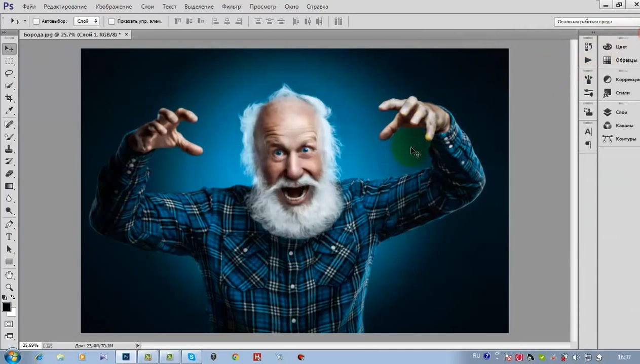This screenshot has height=364, width=640.
Task: Open the Изображение menu
Action: coord(114,7)
